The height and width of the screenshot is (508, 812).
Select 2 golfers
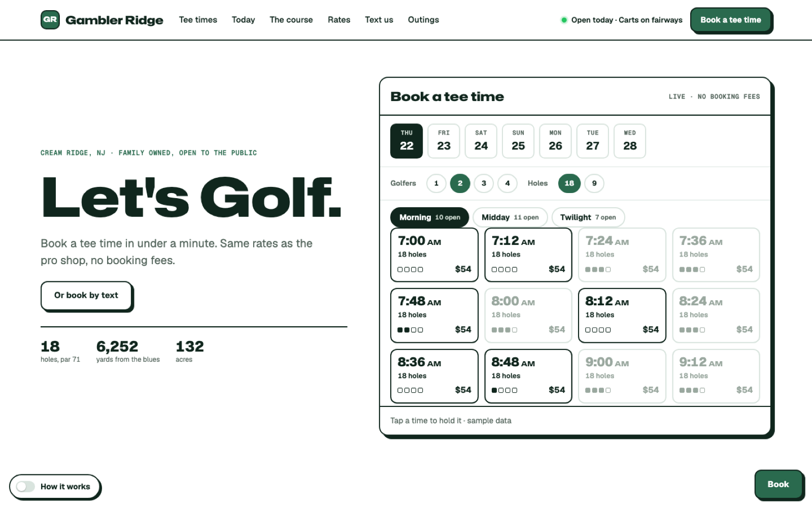(460, 183)
